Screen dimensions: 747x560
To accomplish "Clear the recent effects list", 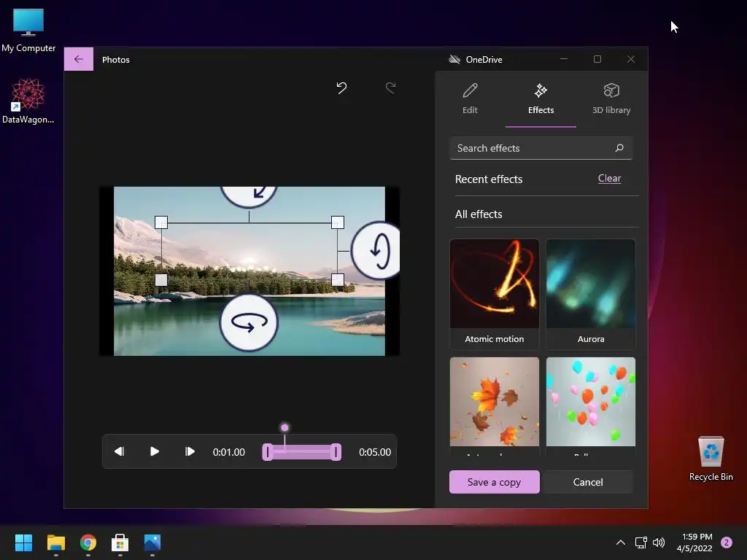I will [609, 178].
